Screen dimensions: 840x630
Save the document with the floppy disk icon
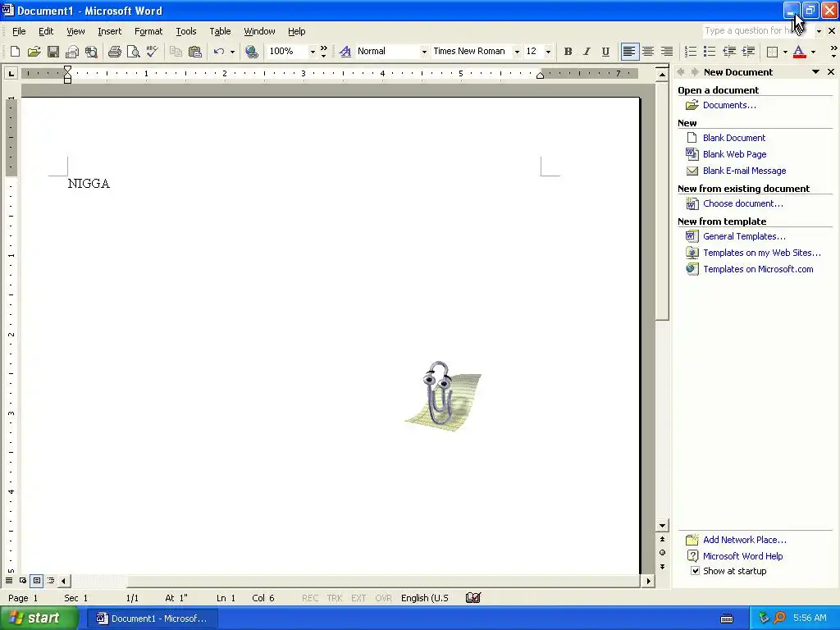click(x=53, y=52)
